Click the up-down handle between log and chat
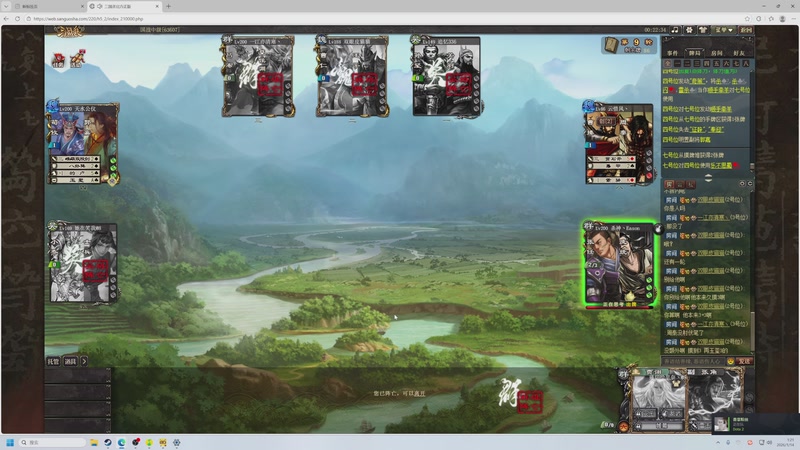The width and height of the screenshot is (800, 450). tap(708, 178)
